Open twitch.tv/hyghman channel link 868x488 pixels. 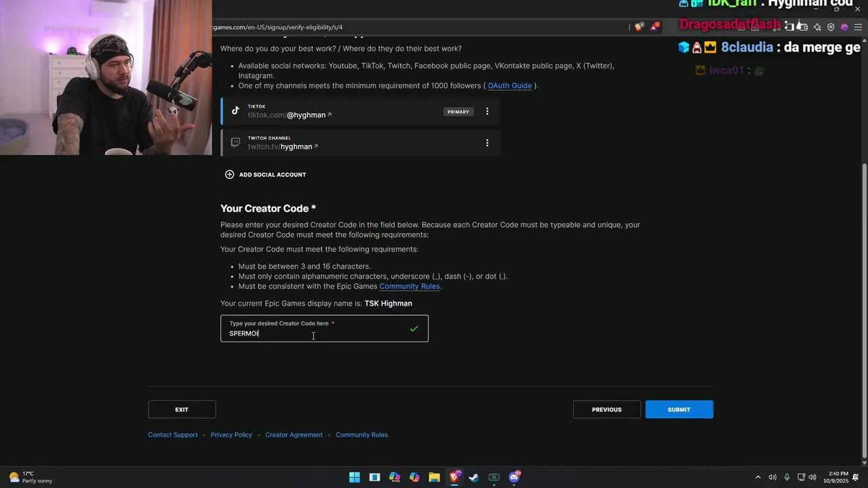coord(283,146)
